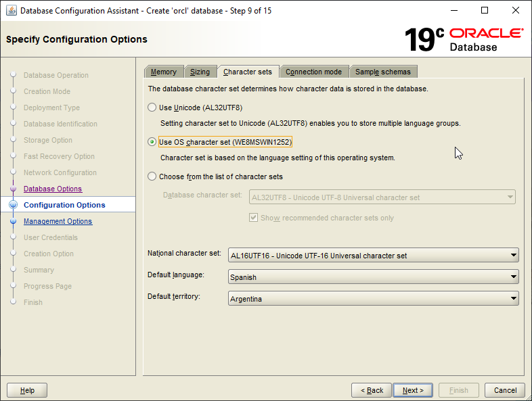This screenshot has width=532, height=401.
Task: Open the Default language dropdown showing Spanish
Action: point(373,277)
